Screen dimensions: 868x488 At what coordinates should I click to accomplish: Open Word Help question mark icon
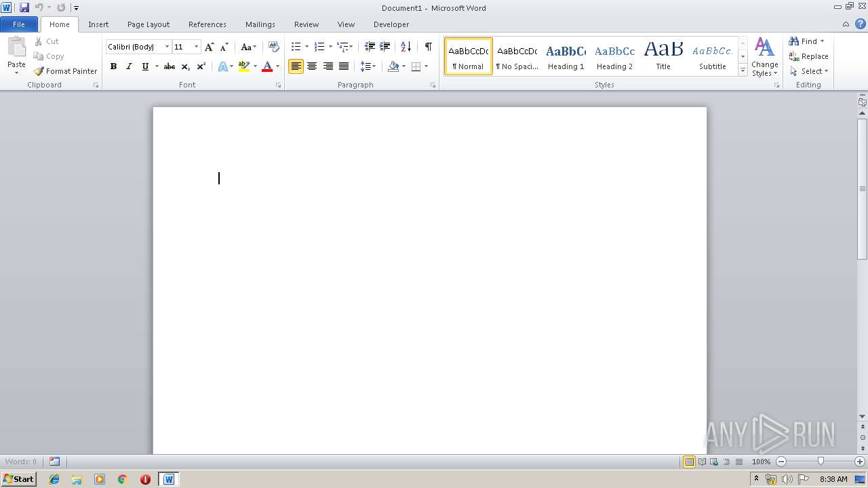coord(860,24)
